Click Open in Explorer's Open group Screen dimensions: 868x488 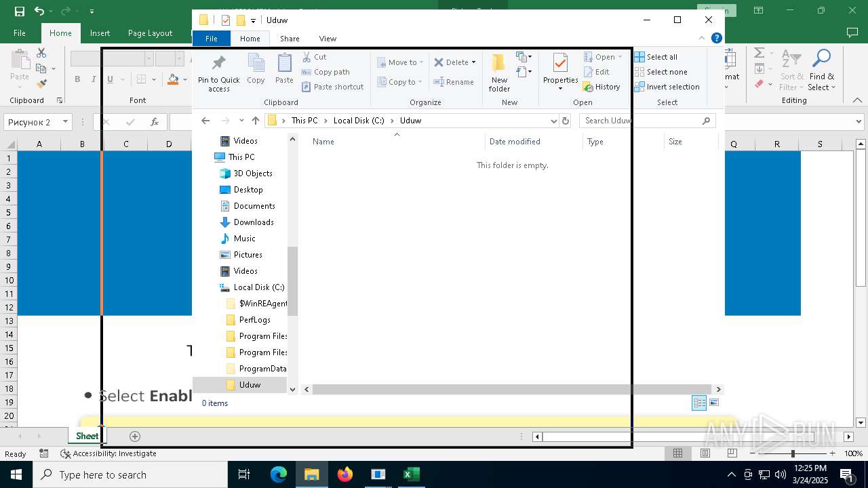point(603,57)
